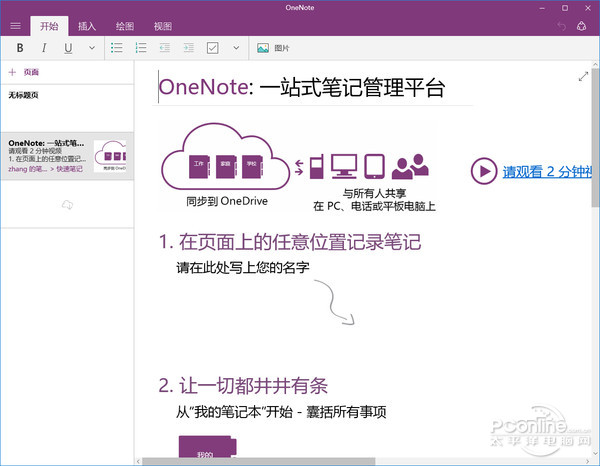Open the hamburger navigation menu
The image size is (600, 466).
point(15,26)
